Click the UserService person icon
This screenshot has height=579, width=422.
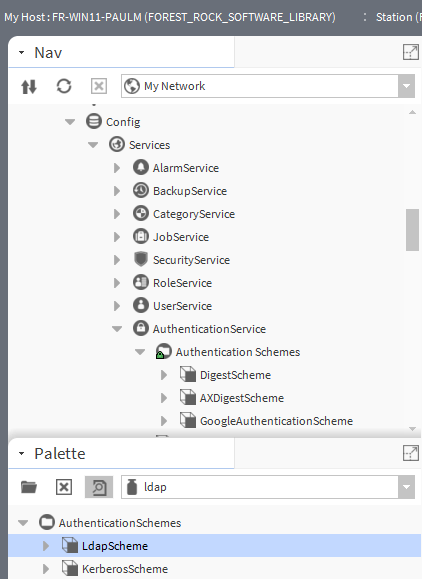tap(141, 305)
